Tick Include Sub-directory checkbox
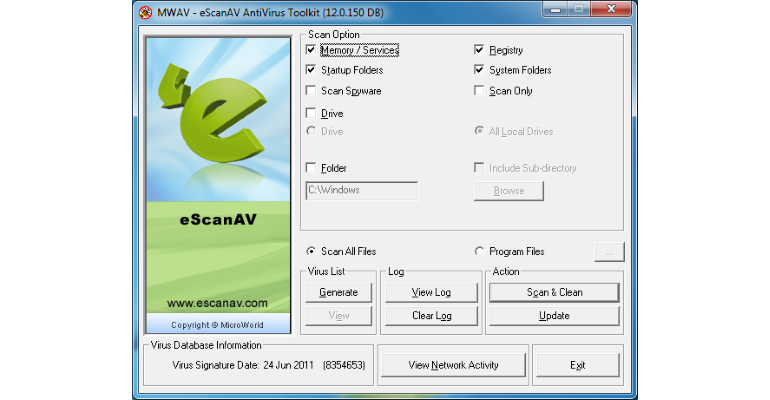 pyautogui.click(x=479, y=167)
